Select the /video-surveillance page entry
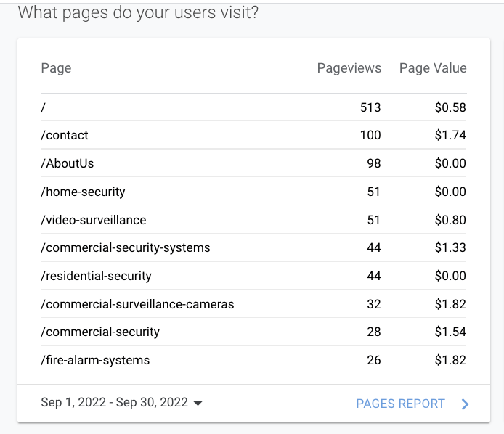Image resolution: width=504 pixels, height=434 pixels. click(x=94, y=220)
